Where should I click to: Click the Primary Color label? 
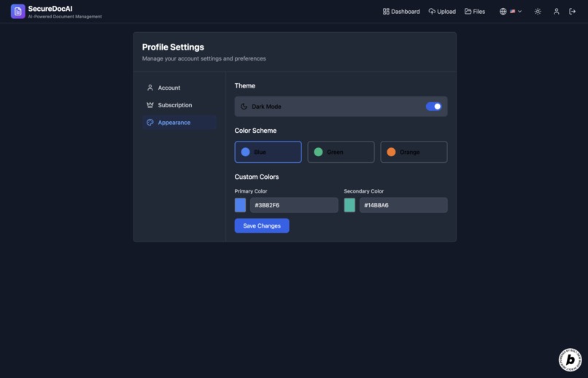point(251,191)
